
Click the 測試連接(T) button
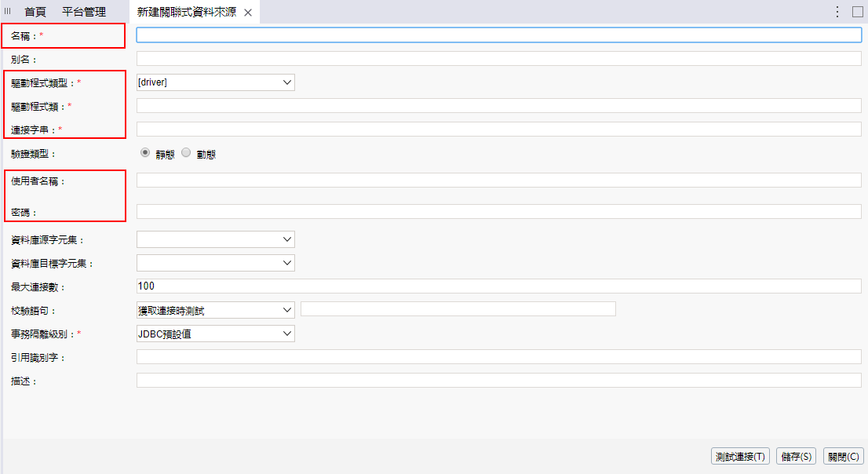pos(740,456)
